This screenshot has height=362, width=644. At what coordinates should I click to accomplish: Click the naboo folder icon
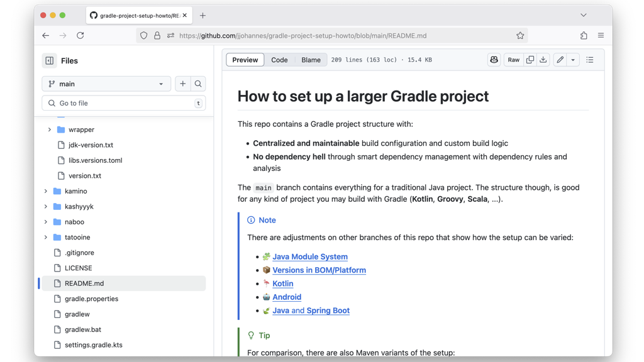click(x=57, y=222)
